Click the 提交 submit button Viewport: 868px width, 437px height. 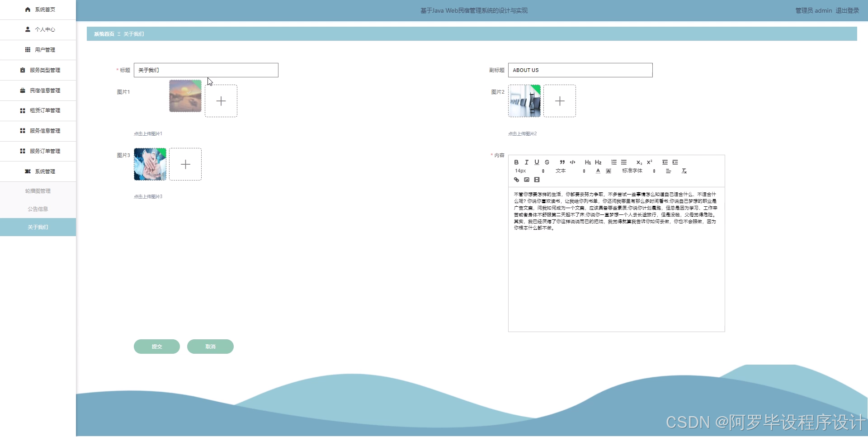pyautogui.click(x=156, y=347)
